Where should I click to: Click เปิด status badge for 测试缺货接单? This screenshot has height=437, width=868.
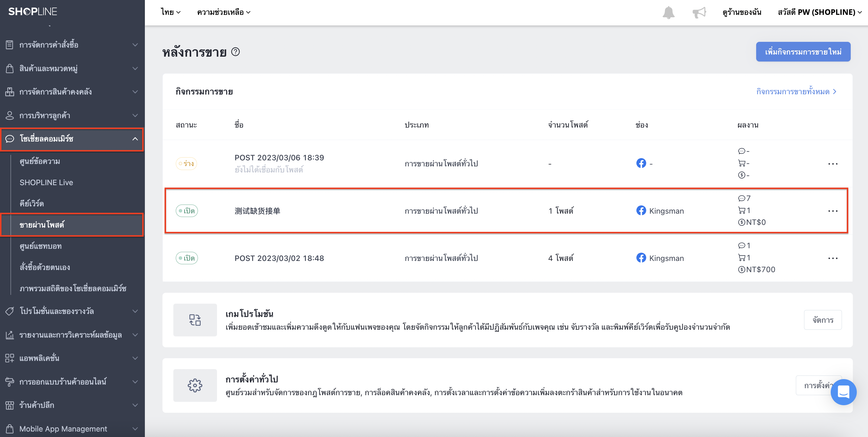pyautogui.click(x=187, y=211)
